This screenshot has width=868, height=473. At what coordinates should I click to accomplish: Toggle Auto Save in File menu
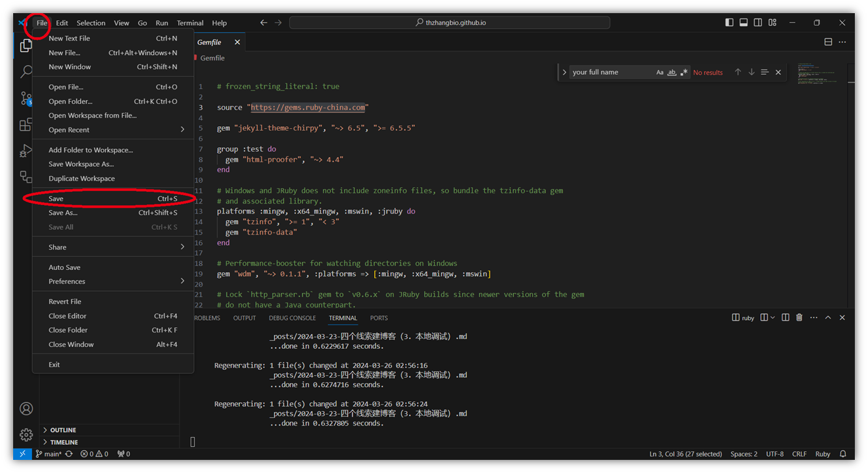click(x=64, y=267)
